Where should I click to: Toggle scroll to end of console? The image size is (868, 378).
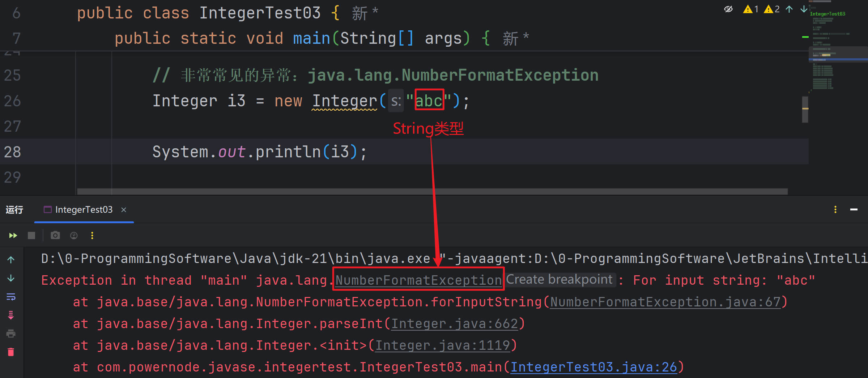tap(11, 315)
